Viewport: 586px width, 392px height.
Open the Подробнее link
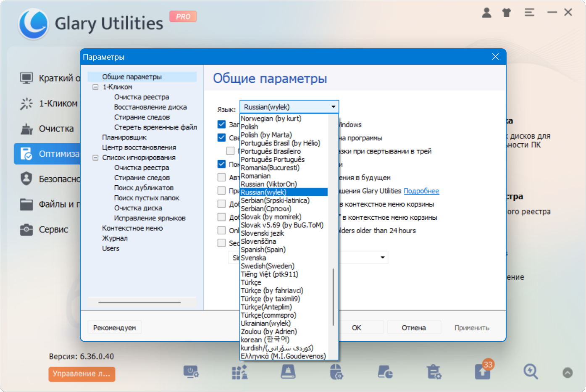421,191
